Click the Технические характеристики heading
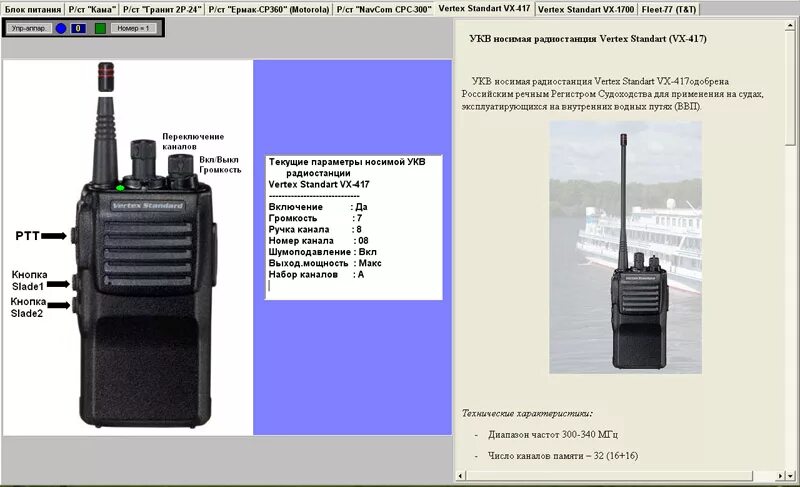 click(x=527, y=414)
